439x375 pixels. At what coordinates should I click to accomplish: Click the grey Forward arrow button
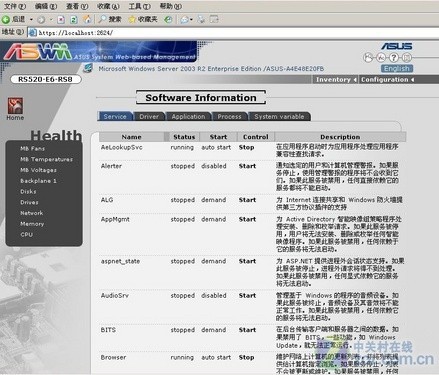[x=41, y=20]
